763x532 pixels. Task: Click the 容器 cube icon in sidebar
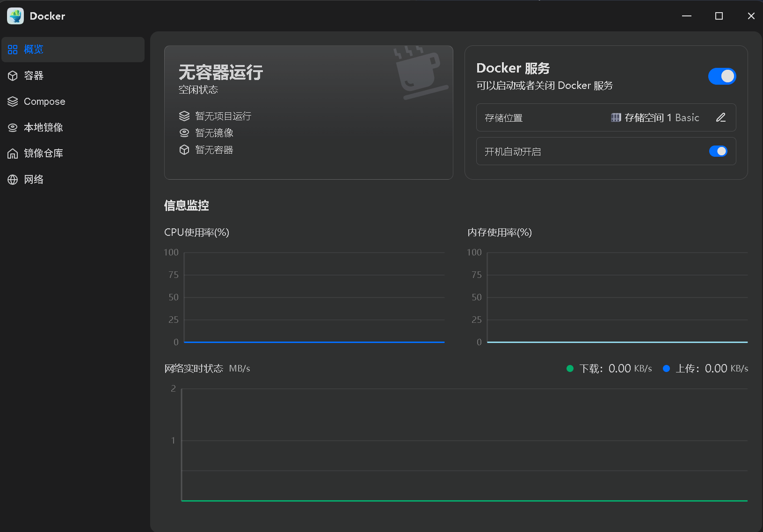pos(13,76)
